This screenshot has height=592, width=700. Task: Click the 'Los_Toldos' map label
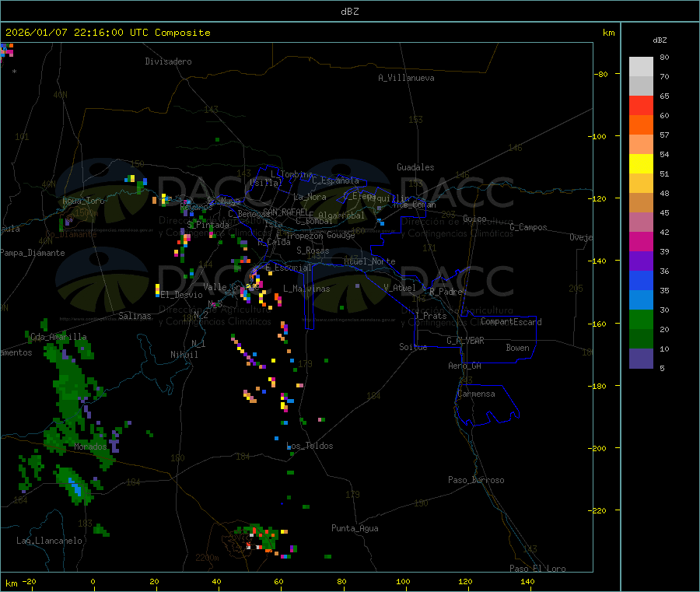pyautogui.click(x=310, y=446)
